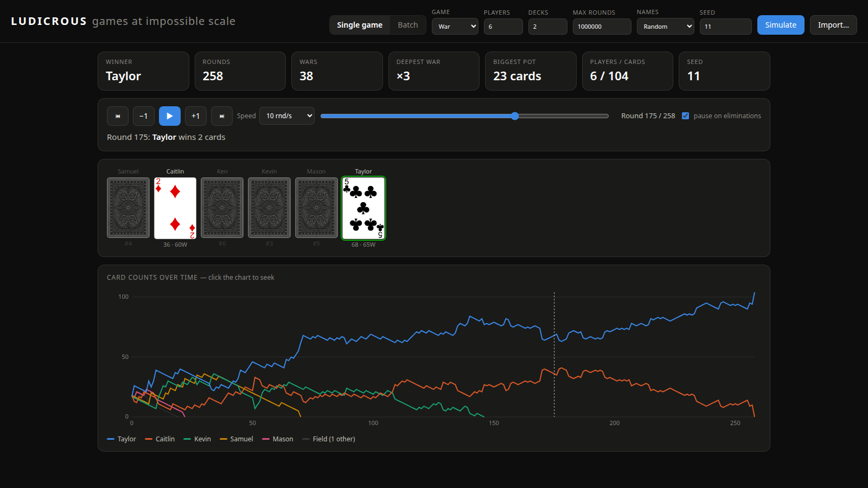Click Mason's face-down card
The width and height of the screenshot is (868, 488).
316,208
